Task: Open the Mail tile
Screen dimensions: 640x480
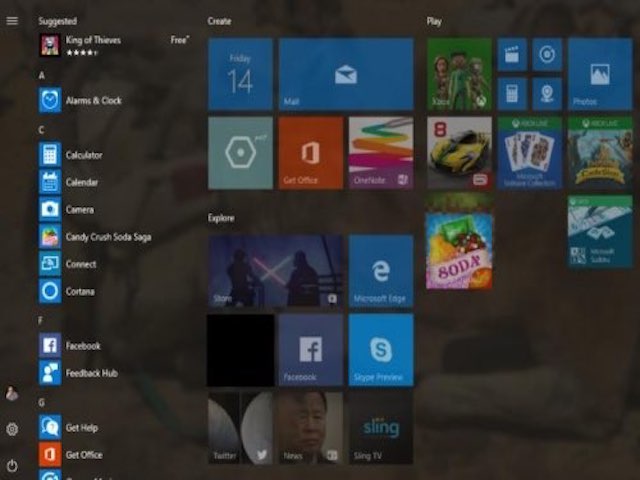Action: pos(346,74)
